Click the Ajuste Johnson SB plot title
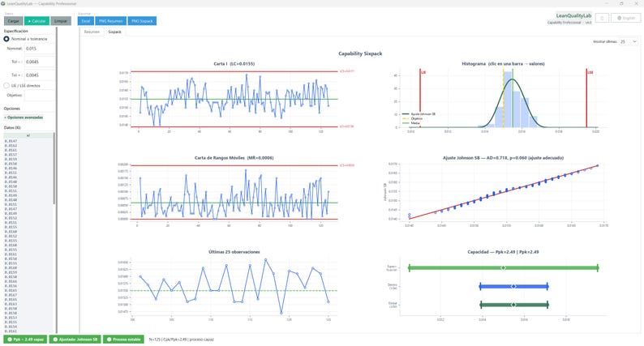The height and width of the screenshot is (346, 644). 503,158
